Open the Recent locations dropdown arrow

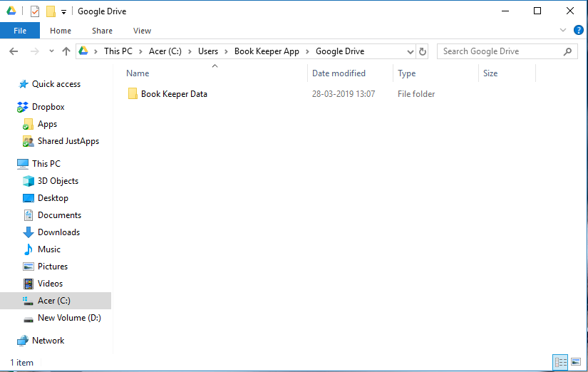coord(51,51)
